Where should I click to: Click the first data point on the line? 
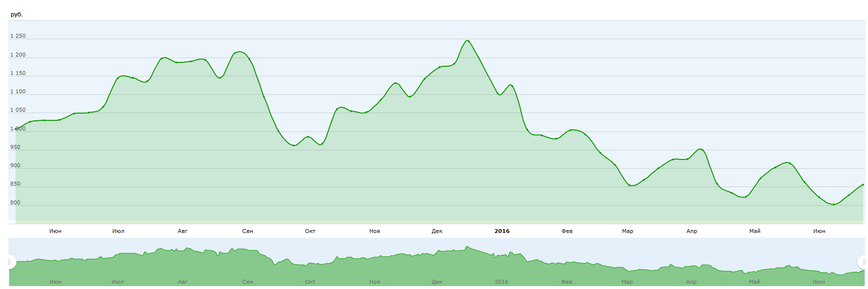pyautogui.click(x=16, y=129)
